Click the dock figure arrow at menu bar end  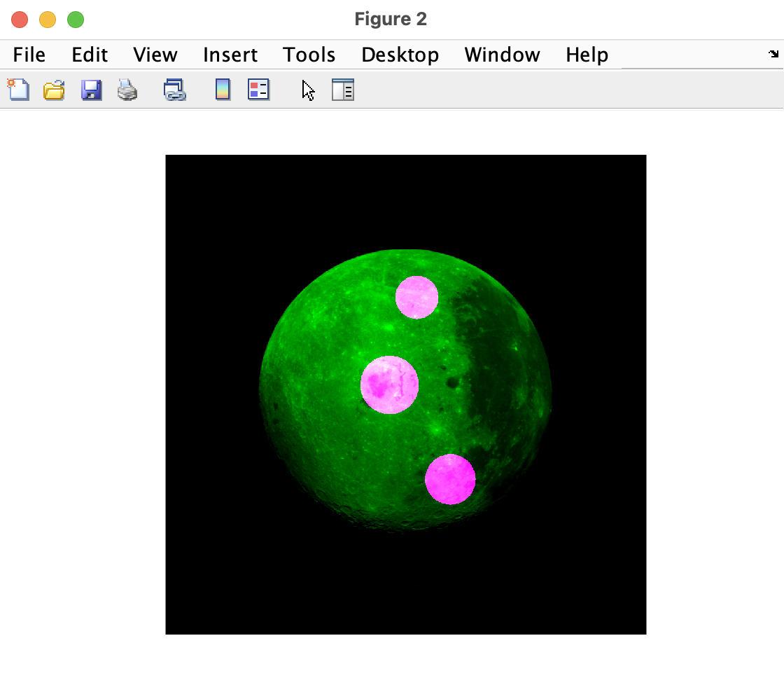click(x=773, y=53)
